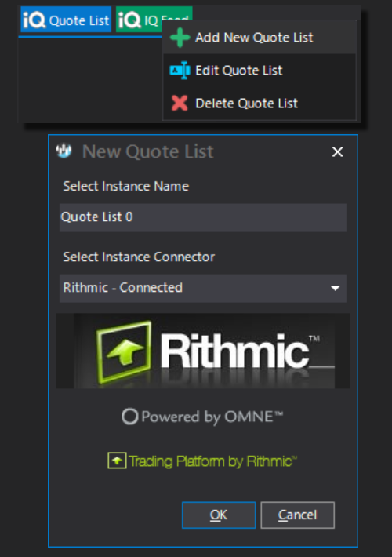Image resolution: width=392 pixels, height=557 pixels.
Task: Click the New Quote List dialog app icon
Action: (64, 151)
